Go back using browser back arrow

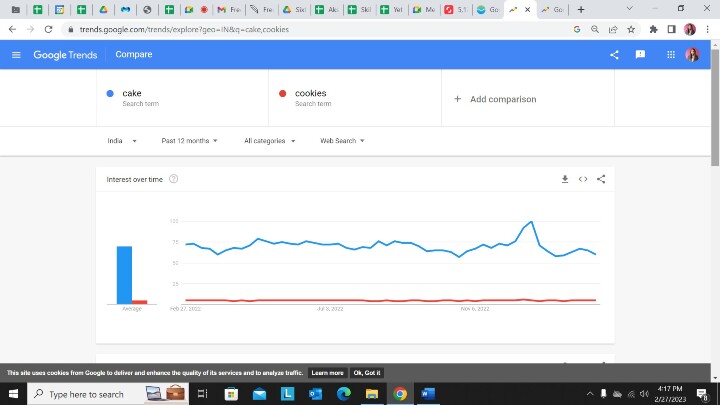point(12,29)
